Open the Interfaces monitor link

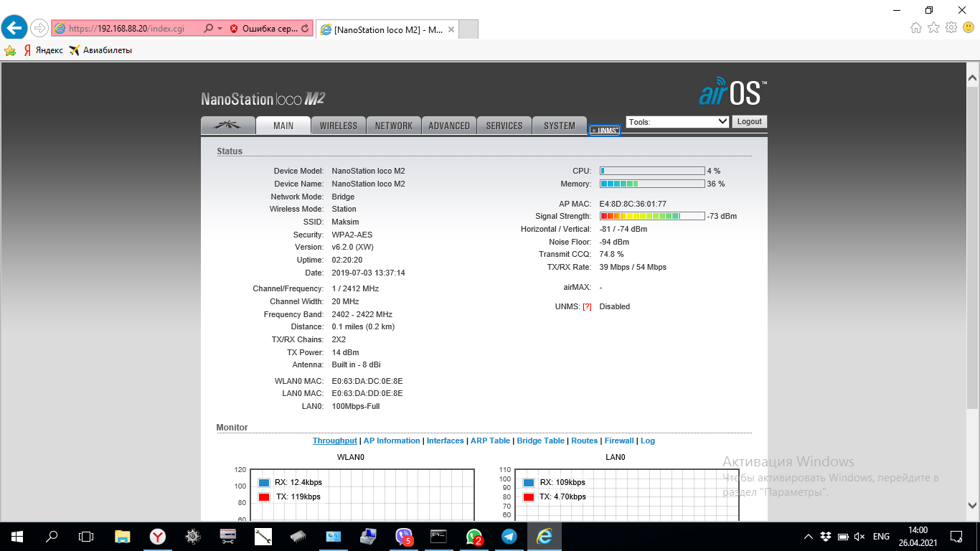446,441
